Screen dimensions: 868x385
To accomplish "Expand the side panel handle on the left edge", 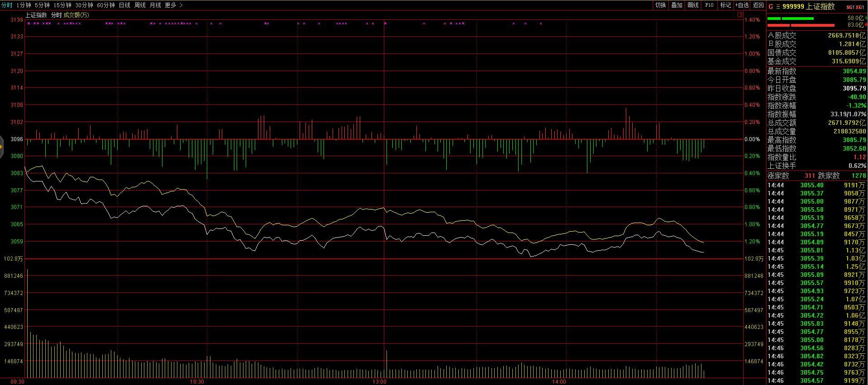I will [2, 147].
